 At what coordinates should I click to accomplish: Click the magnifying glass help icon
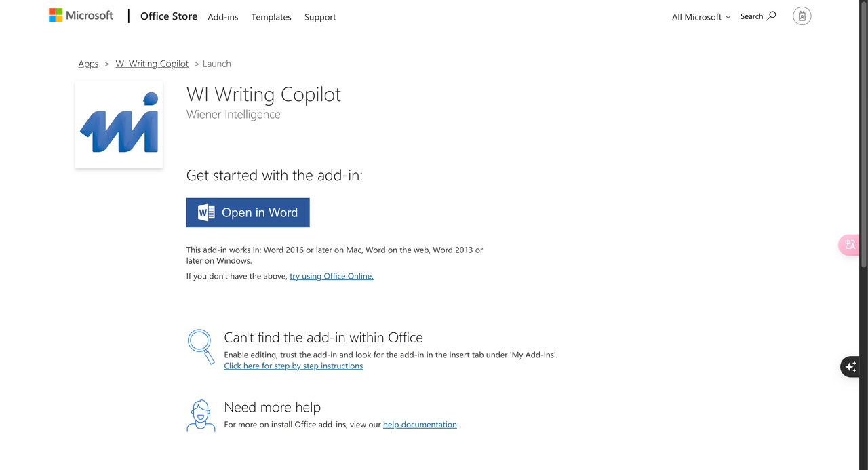click(201, 347)
